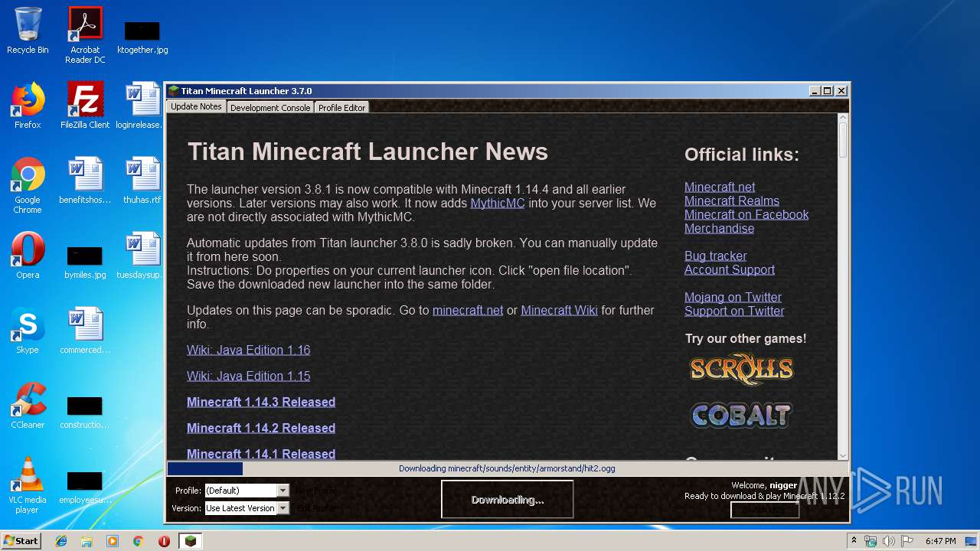
Task: Click the Downloading... play button
Action: pyautogui.click(x=507, y=500)
